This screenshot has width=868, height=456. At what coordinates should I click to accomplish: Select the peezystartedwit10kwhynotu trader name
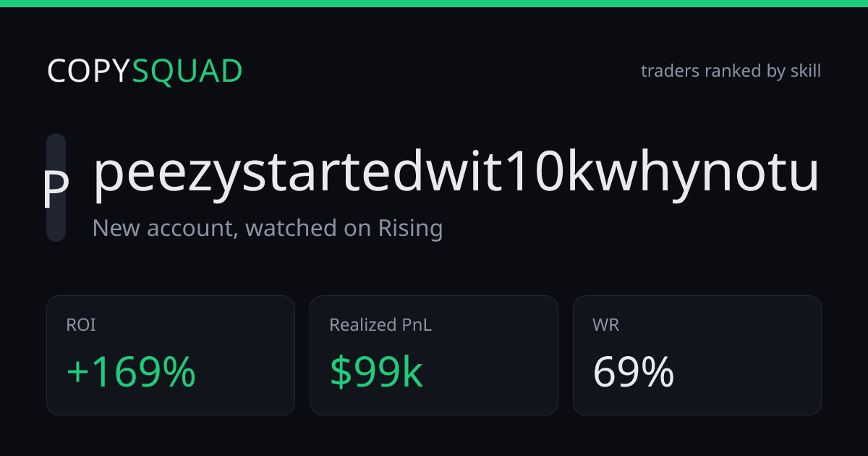(x=456, y=174)
